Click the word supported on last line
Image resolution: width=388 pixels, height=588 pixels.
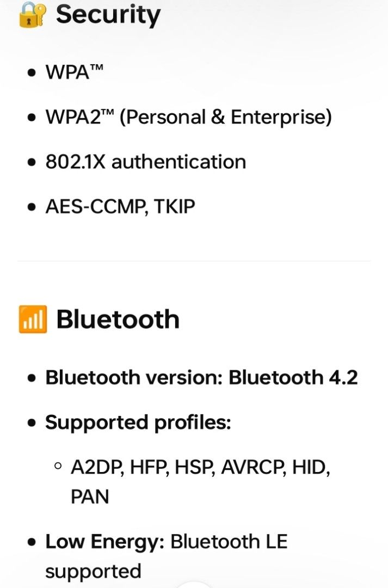[93, 571]
